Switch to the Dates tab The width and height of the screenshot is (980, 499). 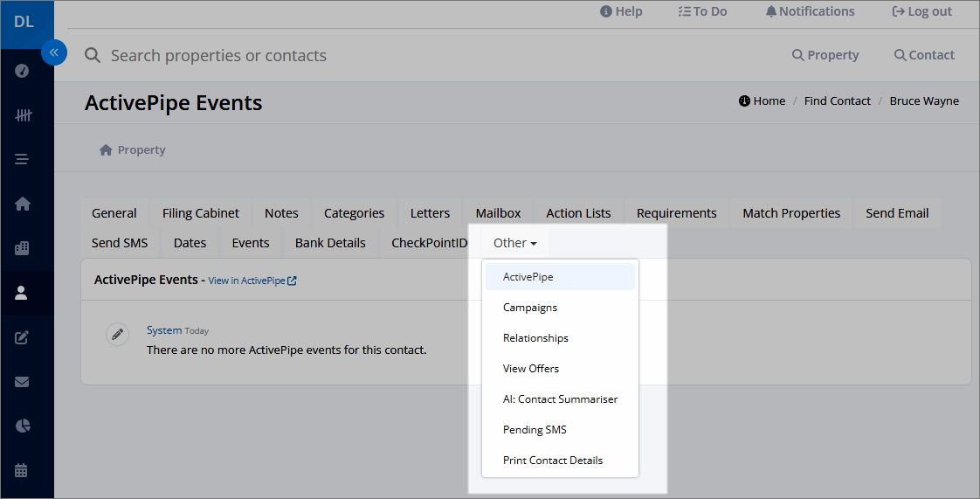pyautogui.click(x=190, y=243)
